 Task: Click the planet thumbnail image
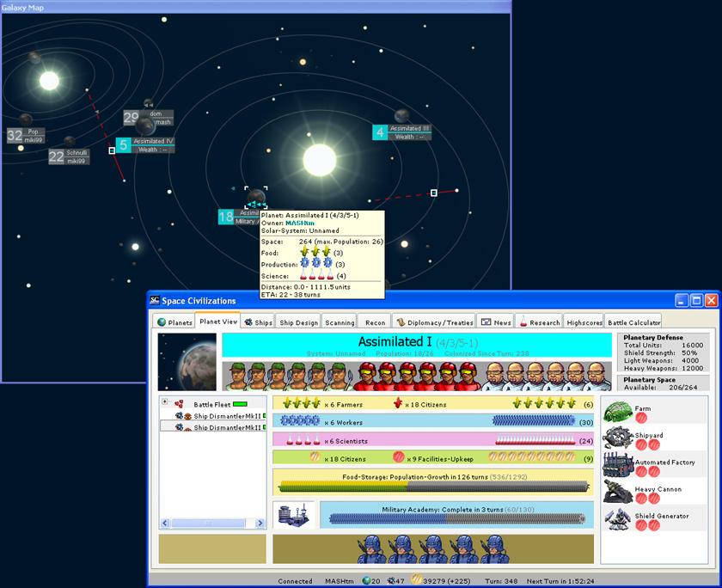click(187, 362)
